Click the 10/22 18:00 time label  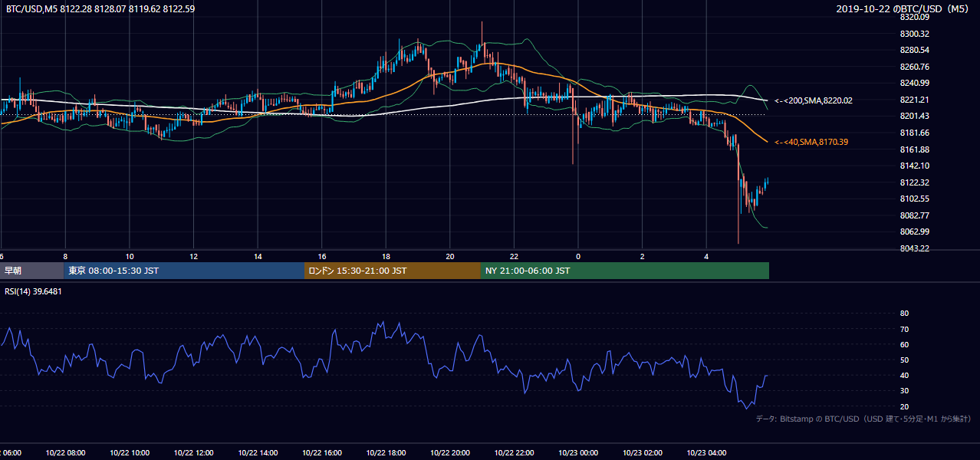386,453
